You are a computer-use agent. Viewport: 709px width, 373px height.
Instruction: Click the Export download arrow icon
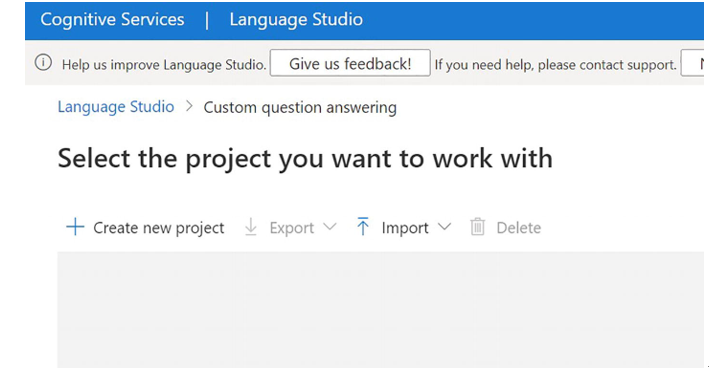pos(251,227)
